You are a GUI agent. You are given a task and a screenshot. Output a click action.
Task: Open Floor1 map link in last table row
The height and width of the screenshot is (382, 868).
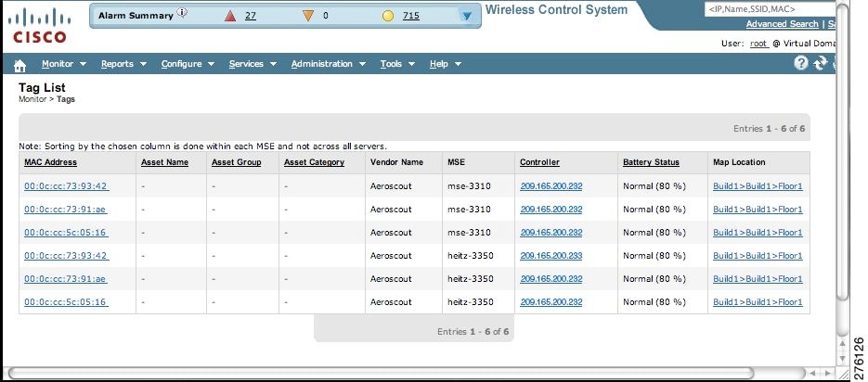[x=758, y=302]
